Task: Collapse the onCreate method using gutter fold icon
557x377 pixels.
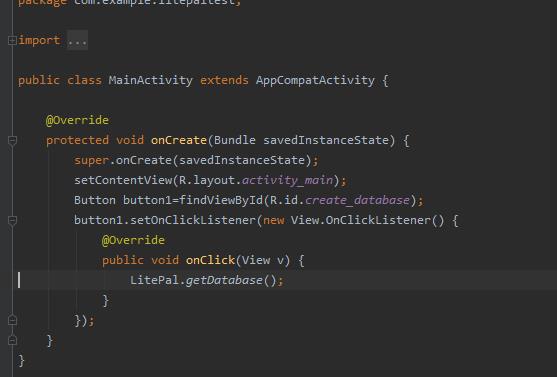Action: tap(12, 140)
